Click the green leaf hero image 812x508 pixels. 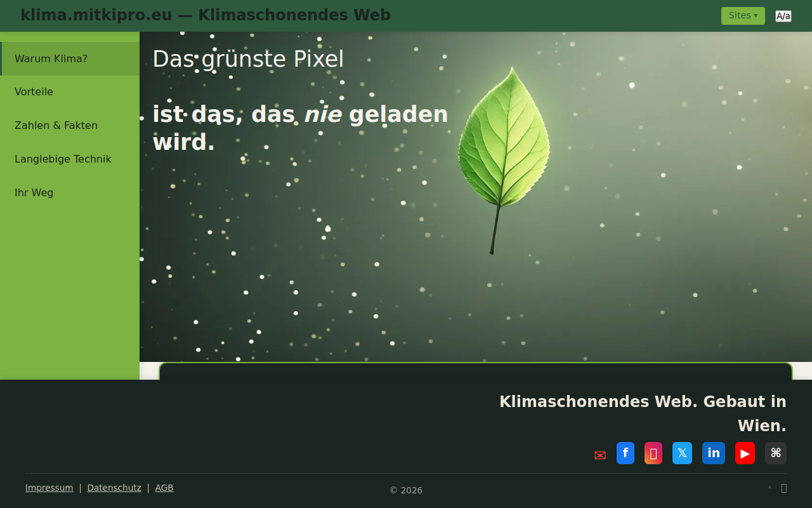(504, 160)
